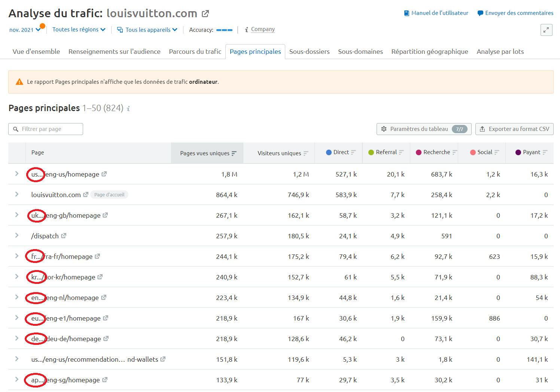560x392 pixels.
Task: Open external link for kr kor-kr/homepage
Action: click(100, 277)
